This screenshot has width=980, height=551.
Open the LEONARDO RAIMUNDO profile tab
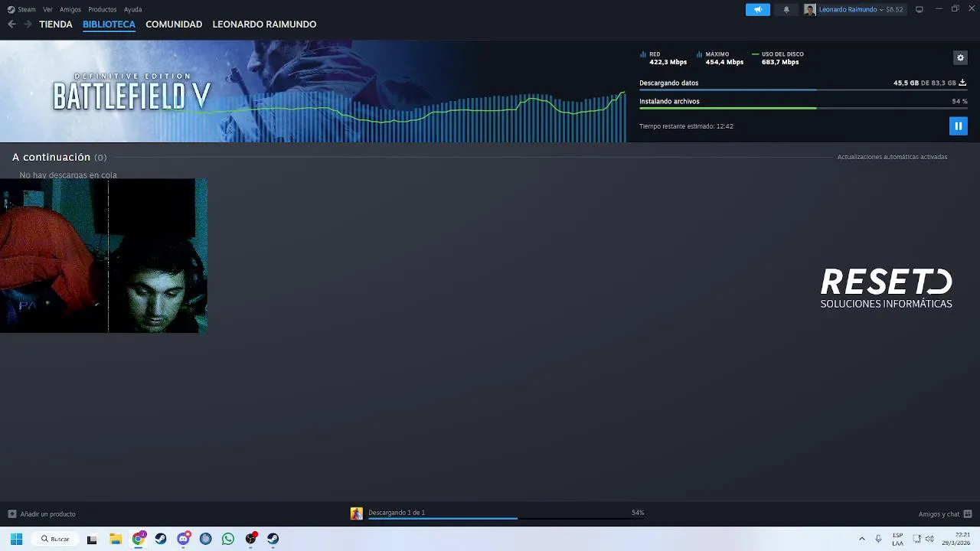264,24
